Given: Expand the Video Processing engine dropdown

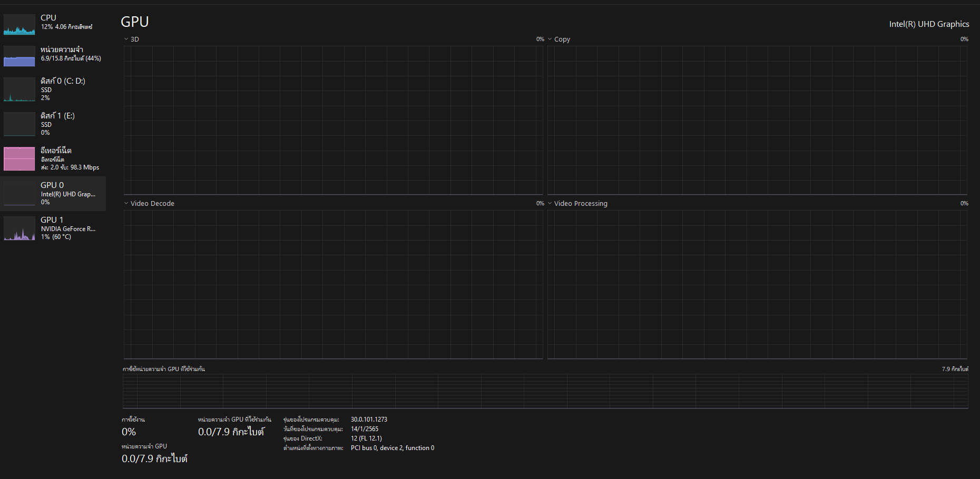Looking at the screenshot, I should (550, 204).
